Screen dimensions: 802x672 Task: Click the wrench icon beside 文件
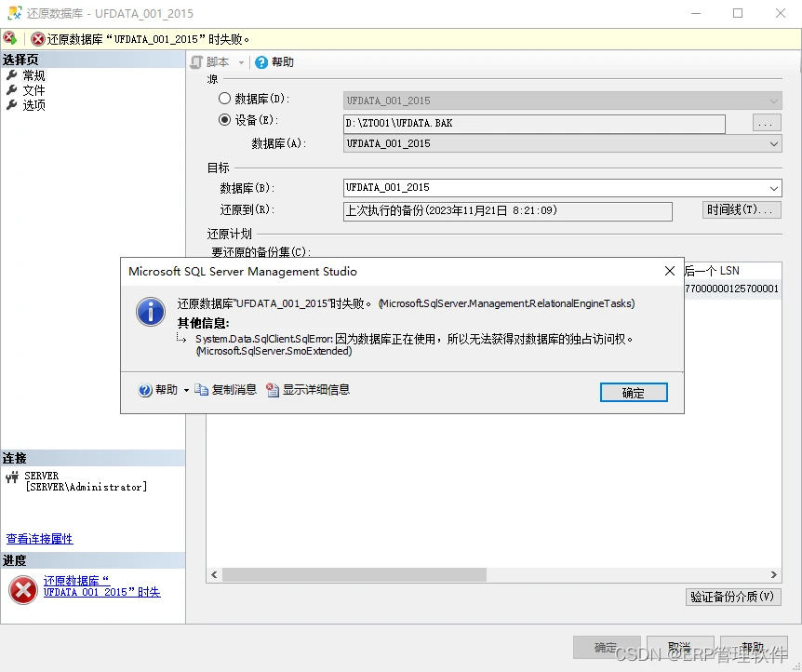11,90
